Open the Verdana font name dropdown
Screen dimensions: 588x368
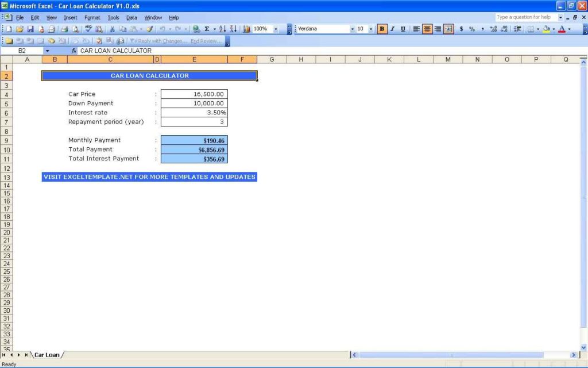point(353,29)
